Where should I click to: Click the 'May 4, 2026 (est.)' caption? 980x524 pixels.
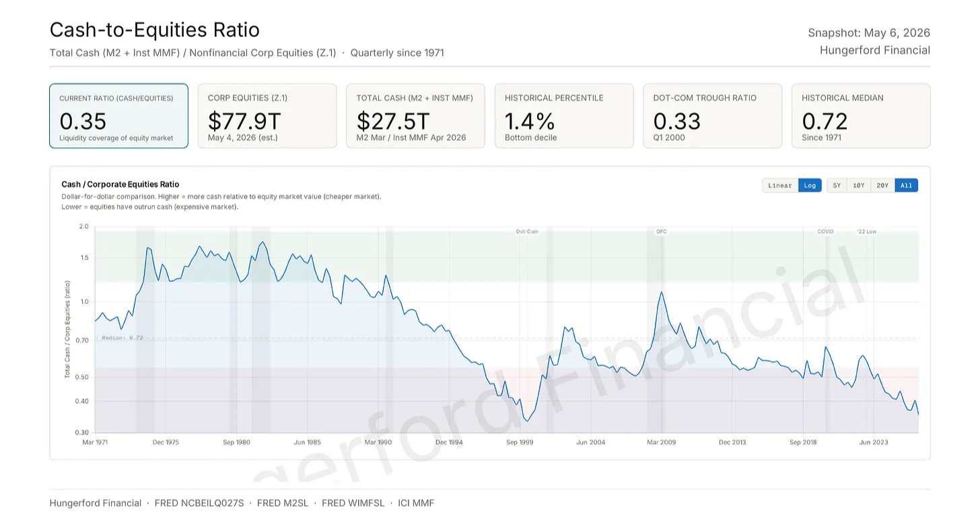(x=243, y=138)
